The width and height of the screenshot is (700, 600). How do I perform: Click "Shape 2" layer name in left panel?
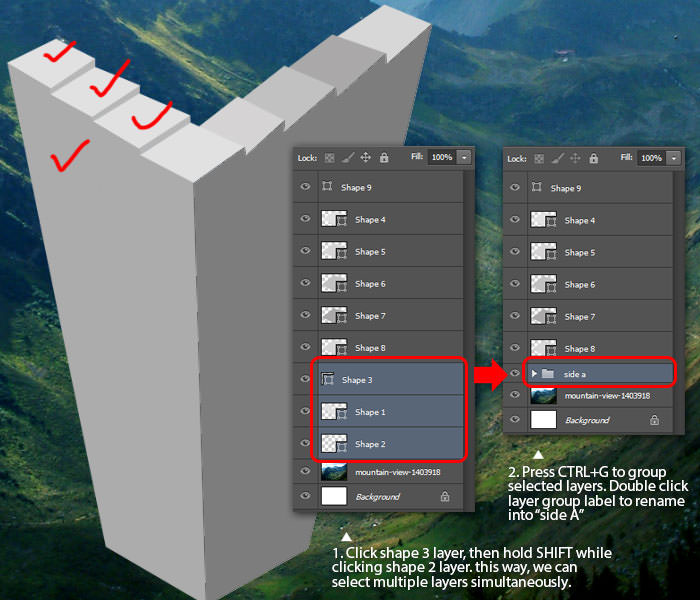point(370,444)
